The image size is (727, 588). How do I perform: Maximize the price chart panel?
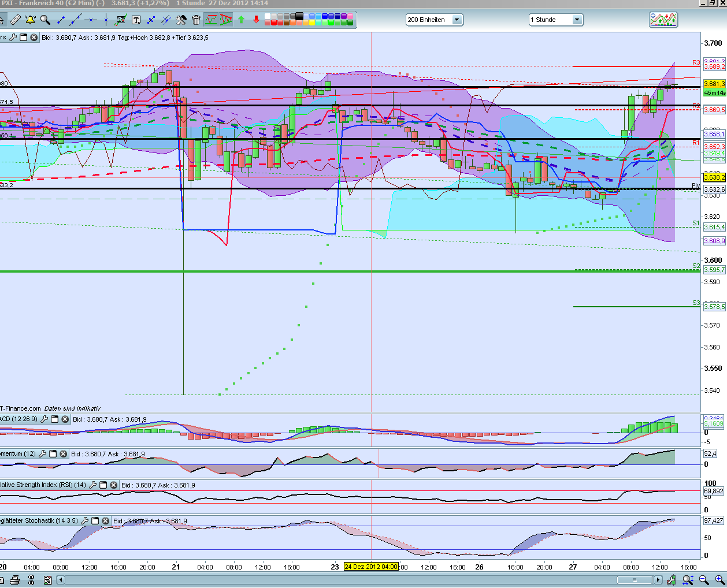coord(24,38)
